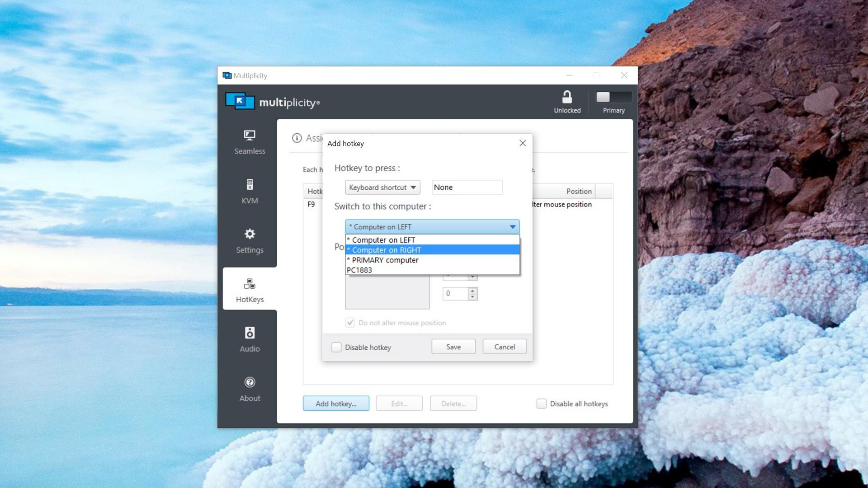Open the Seamless section in sidebar

[x=250, y=142]
